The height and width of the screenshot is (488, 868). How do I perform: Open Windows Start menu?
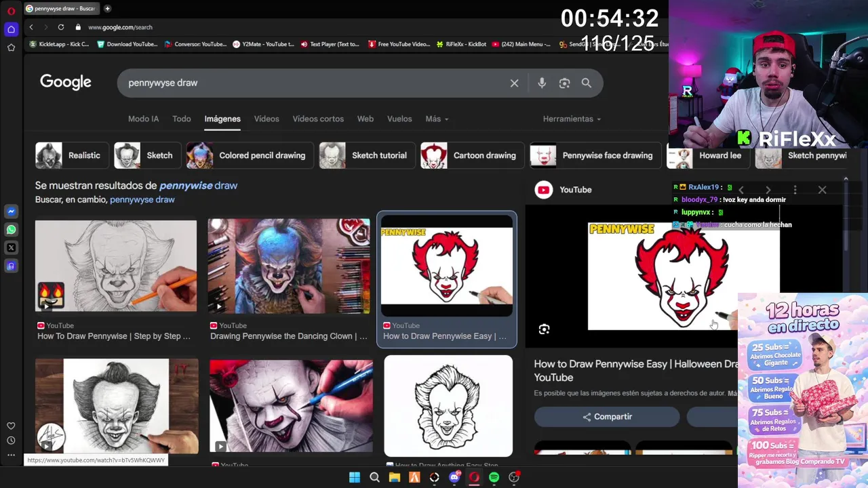point(355,477)
